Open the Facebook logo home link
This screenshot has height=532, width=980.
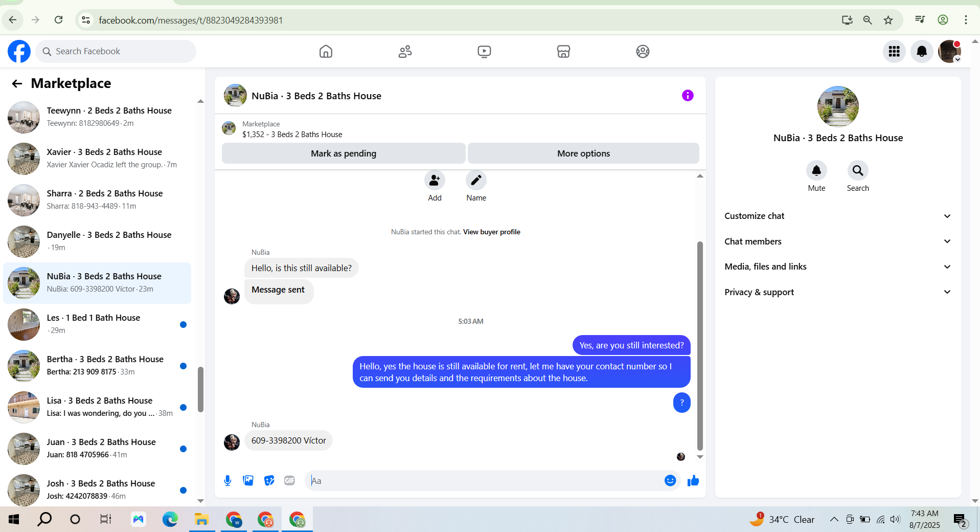[x=19, y=51]
